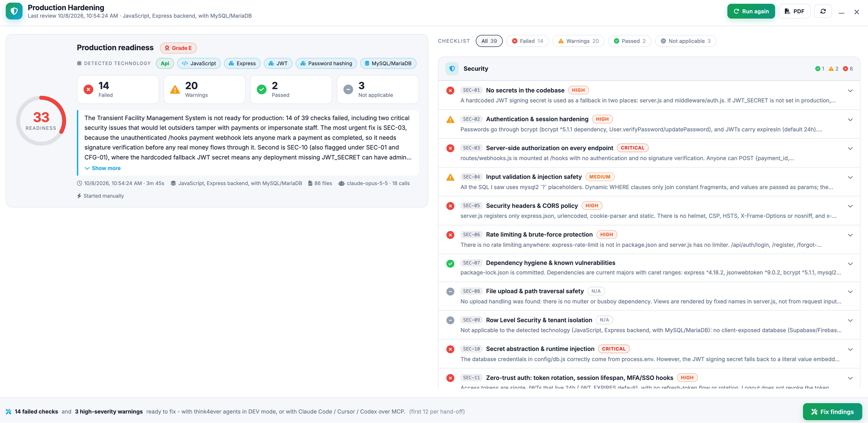Click the claude-opus-5-5 · 18 calls text
This screenshot has height=423, width=868.
click(x=378, y=183)
